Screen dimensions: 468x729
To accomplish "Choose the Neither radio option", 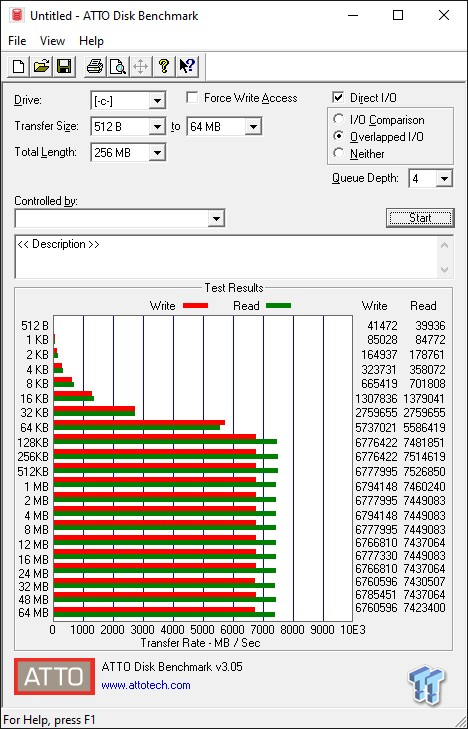I will [x=339, y=153].
